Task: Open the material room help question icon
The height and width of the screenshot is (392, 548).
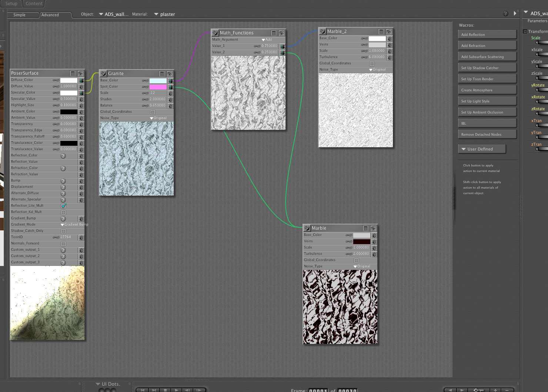Action: click(505, 14)
